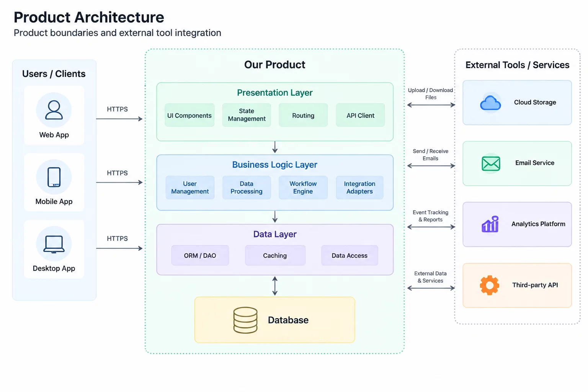
Task: Click the Data Access box
Action: tap(350, 255)
